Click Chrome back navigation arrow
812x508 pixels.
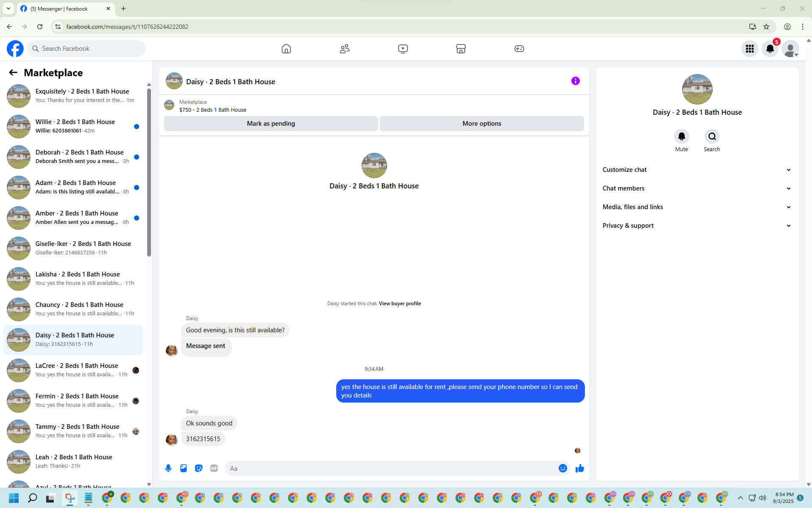9,27
